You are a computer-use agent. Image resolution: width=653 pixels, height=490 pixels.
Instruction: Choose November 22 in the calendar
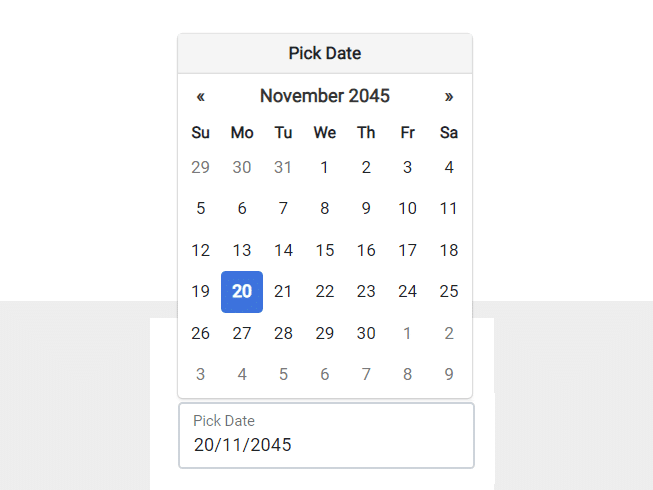[325, 292]
